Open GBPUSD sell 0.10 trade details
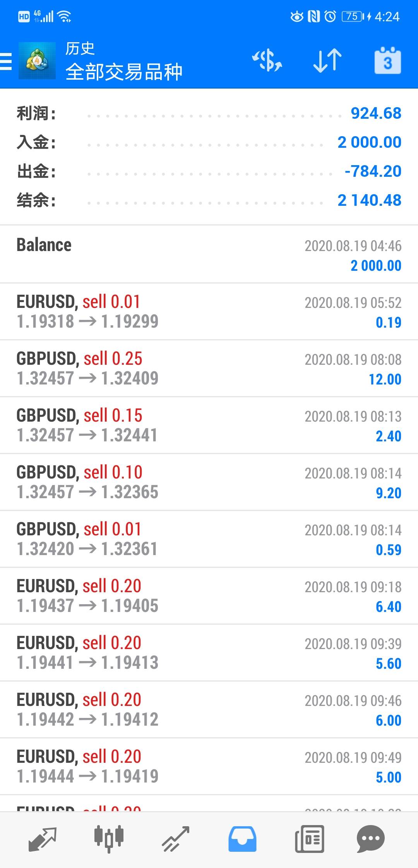 pyautogui.click(x=209, y=482)
